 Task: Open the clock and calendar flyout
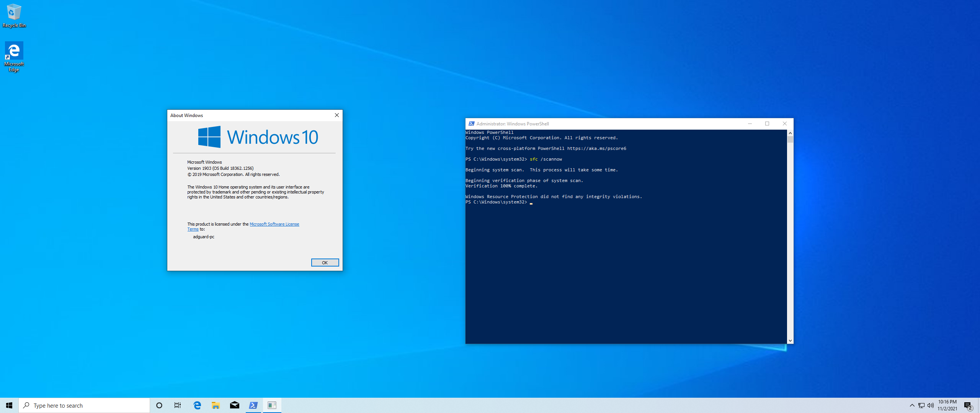[947, 405]
